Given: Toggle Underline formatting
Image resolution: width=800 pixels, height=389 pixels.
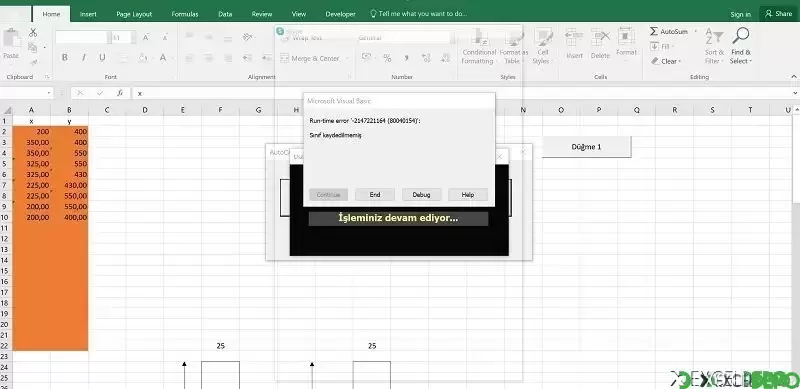Looking at the screenshot, I should tap(102, 58).
